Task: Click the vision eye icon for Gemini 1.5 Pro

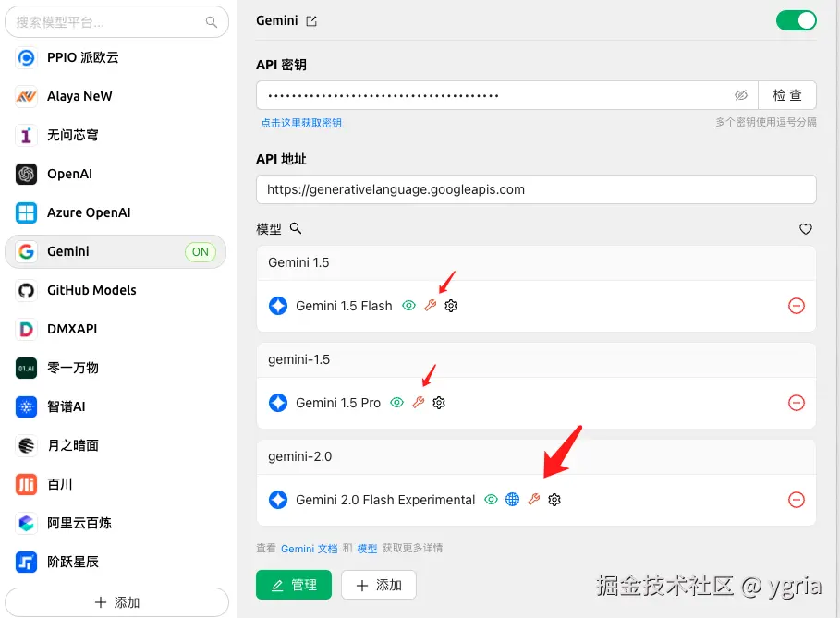Action: [397, 403]
